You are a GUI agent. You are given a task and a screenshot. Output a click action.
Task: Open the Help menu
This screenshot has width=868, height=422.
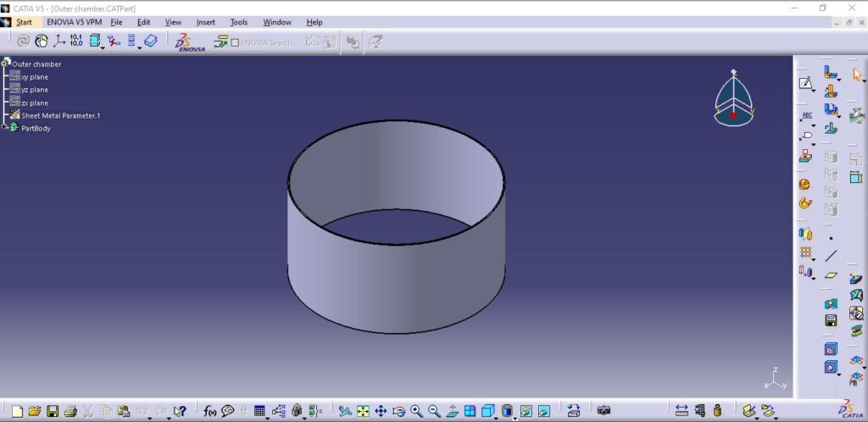(314, 22)
